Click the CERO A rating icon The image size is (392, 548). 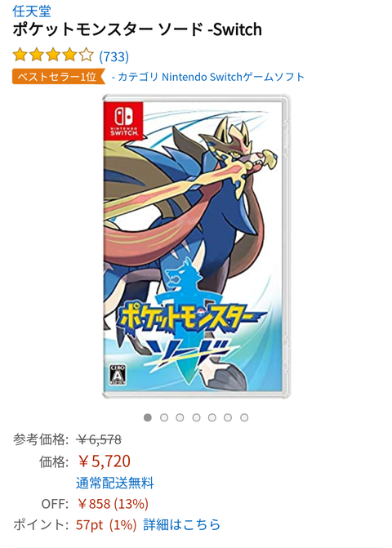(118, 375)
